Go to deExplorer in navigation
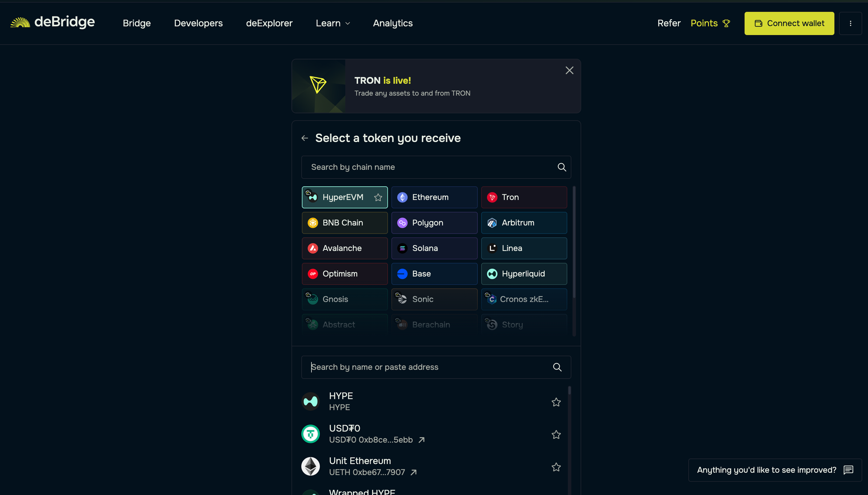Image resolution: width=868 pixels, height=495 pixels. pos(269,23)
